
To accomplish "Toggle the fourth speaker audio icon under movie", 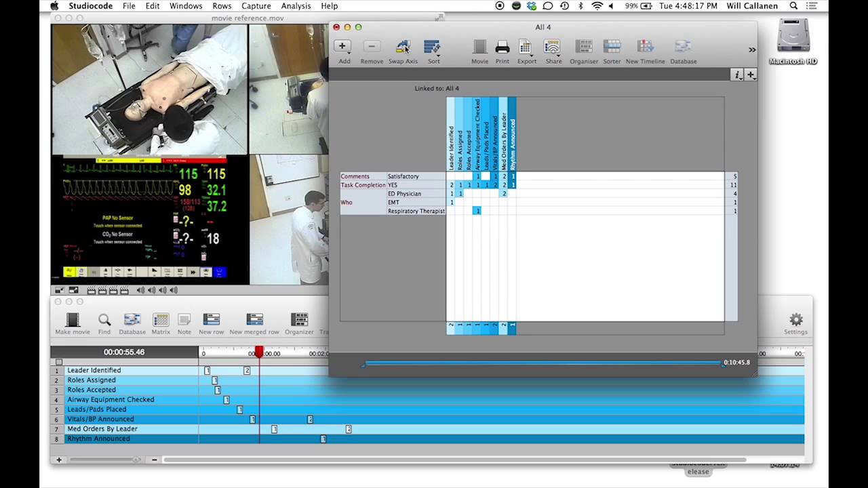I will click(173, 290).
